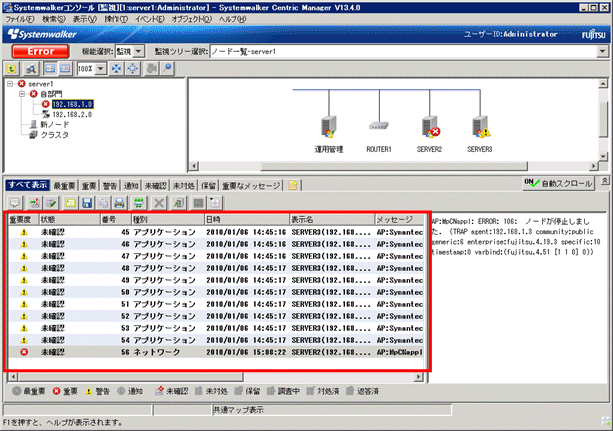Select 192.168.2.0 in the tree
Screen dimensions: 613x431
(72, 114)
